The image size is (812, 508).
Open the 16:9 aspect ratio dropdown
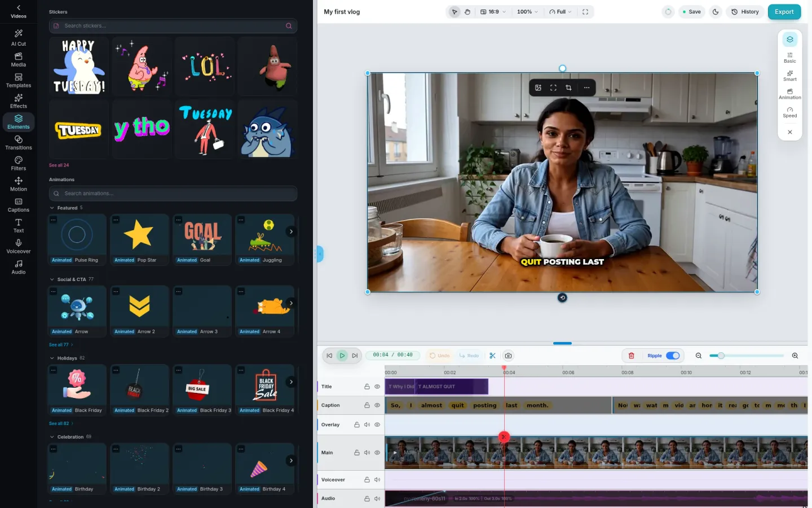pyautogui.click(x=493, y=12)
